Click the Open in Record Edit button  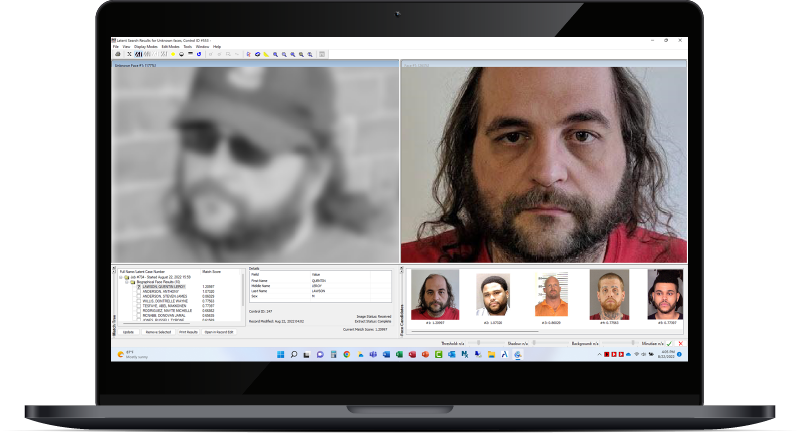click(219, 332)
